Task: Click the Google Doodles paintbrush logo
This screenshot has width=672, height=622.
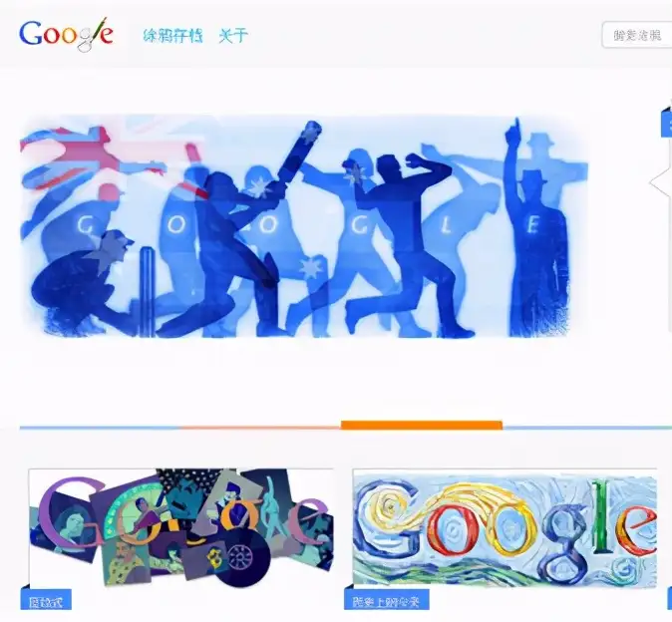Action: pyautogui.click(x=67, y=34)
